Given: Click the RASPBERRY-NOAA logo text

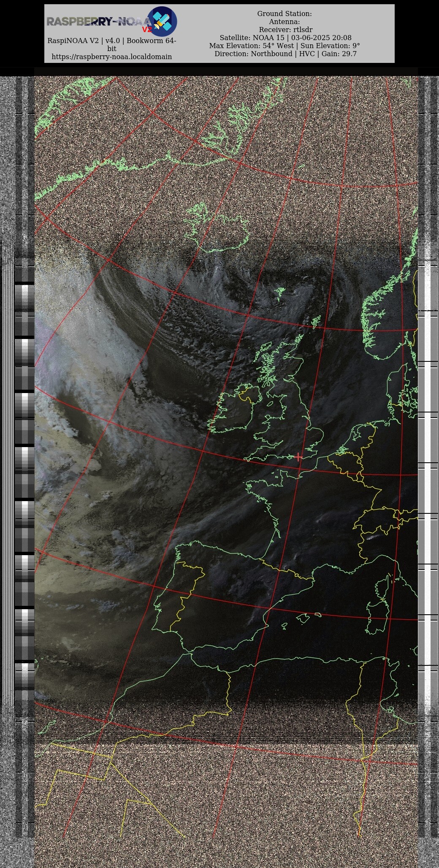Looking at the screenshot, I should 98,22.
